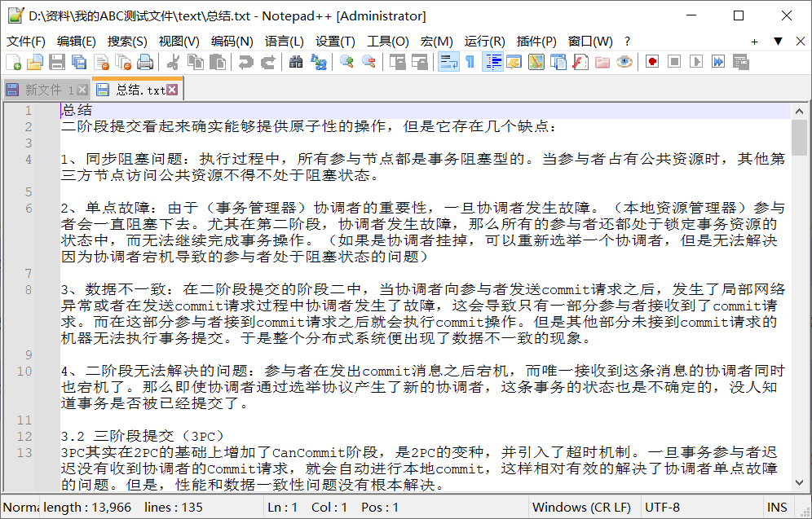The image size is (812, 519).
Task: Click Run Macro Multiple Times icon
Action: (x=718, y=62)
